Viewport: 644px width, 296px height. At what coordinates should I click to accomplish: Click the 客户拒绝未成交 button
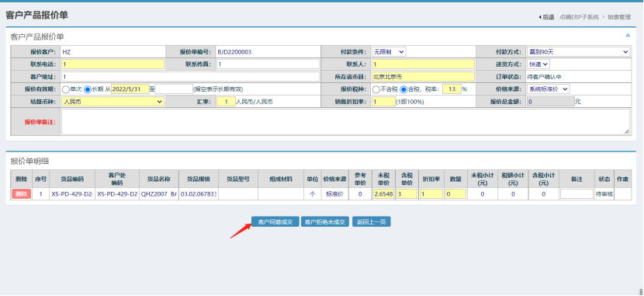[325, 222]
